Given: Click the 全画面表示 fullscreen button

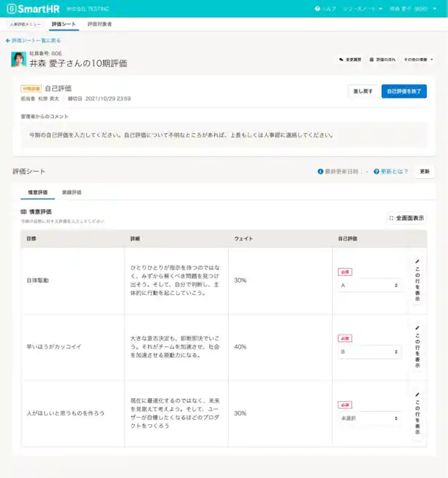Looking at the screenshot, I should (407, 218).
